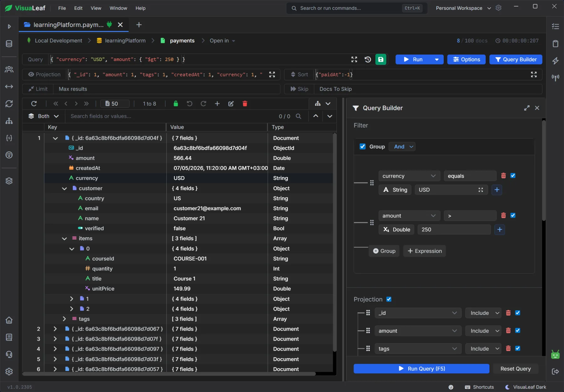The width and height of the screenshot is (564, 392).
Task: Click the Max results limit field
Action: 166,89
